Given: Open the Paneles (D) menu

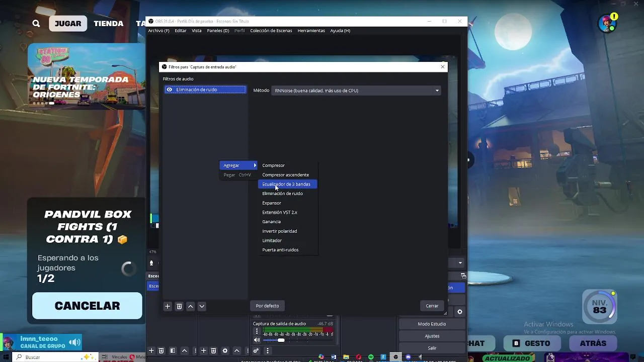Looking at the screenshot, I should [x=218, y=31].
